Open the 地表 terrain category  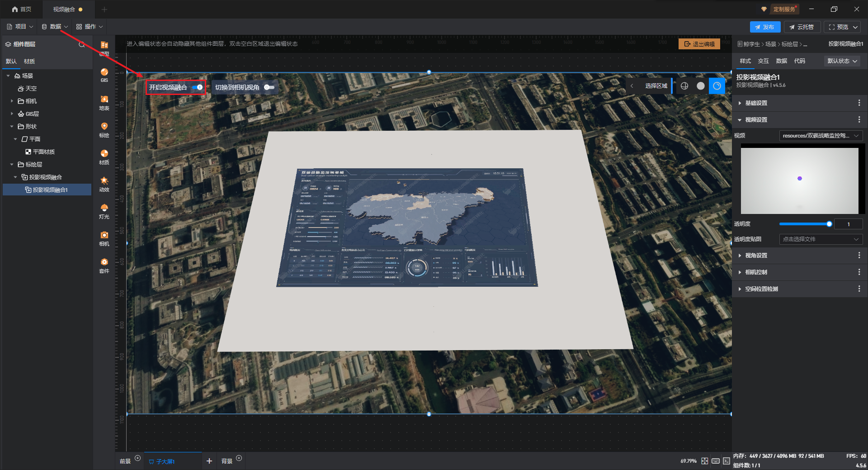click(104, 103)
